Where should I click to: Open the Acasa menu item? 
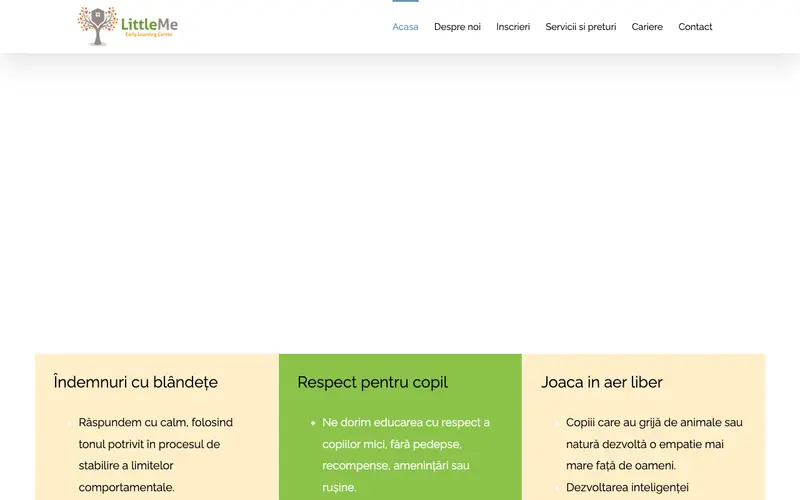tap(405, 27)
